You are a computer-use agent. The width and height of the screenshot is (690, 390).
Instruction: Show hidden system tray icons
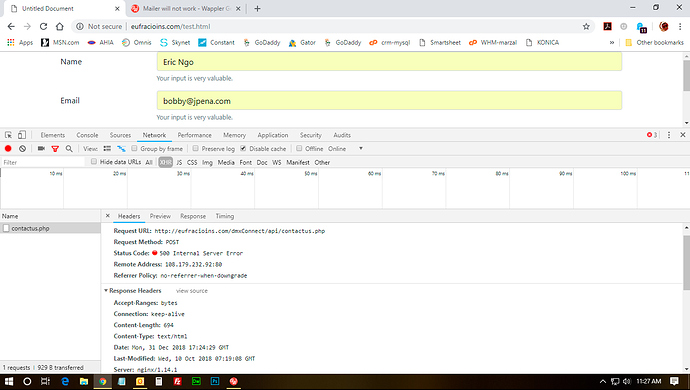[603, 381]
